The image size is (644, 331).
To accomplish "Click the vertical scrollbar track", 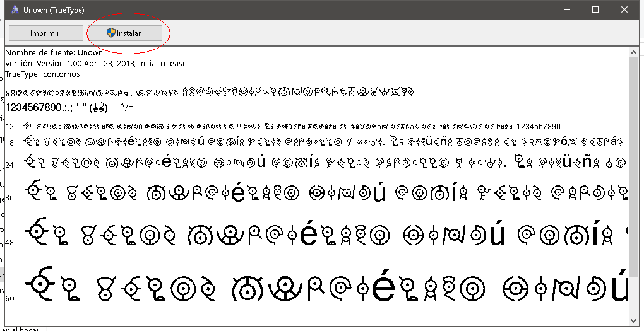I will 634,186.
